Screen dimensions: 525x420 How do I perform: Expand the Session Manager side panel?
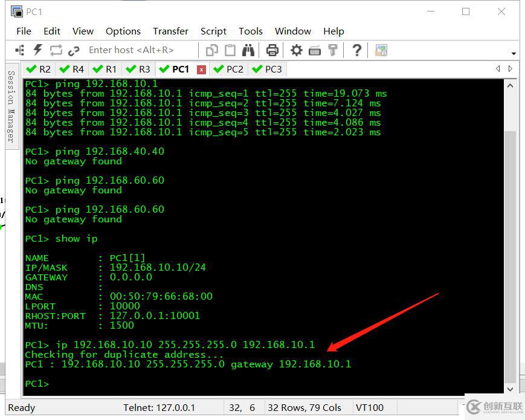pyautogui.click(x=11, y=106)
